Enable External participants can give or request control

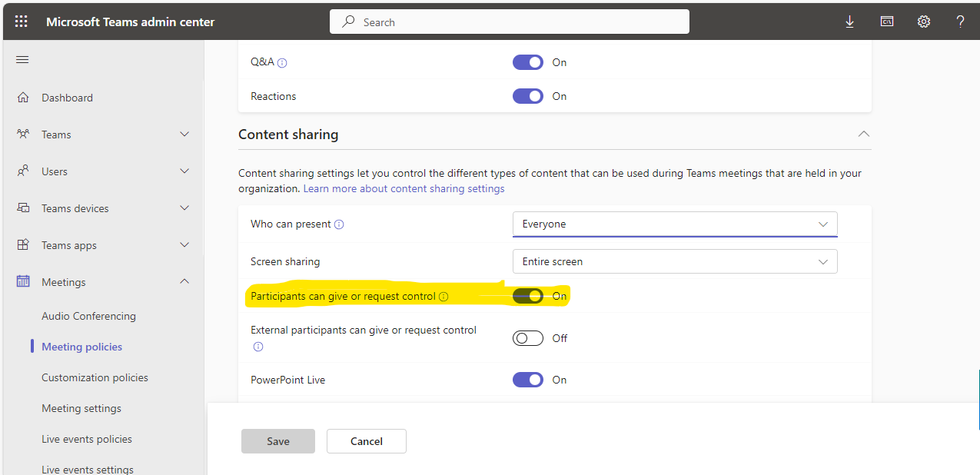click(x=528, y=338)
